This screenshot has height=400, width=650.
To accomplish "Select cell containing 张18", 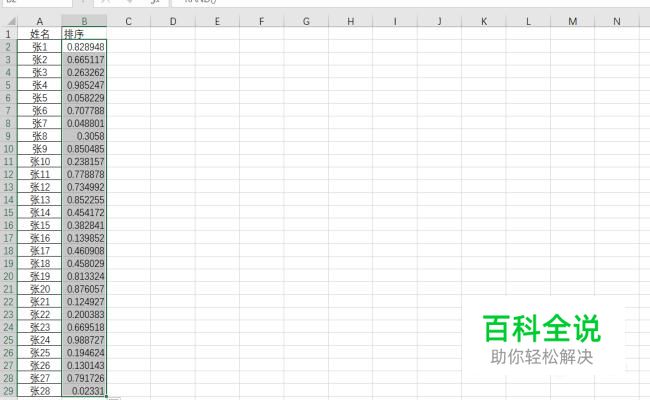I will point(39,264).
